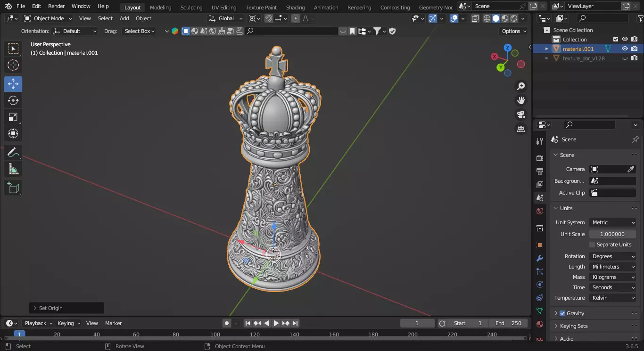
Task: Open Unit System Metric dropdown
Action: click(612, 222)
